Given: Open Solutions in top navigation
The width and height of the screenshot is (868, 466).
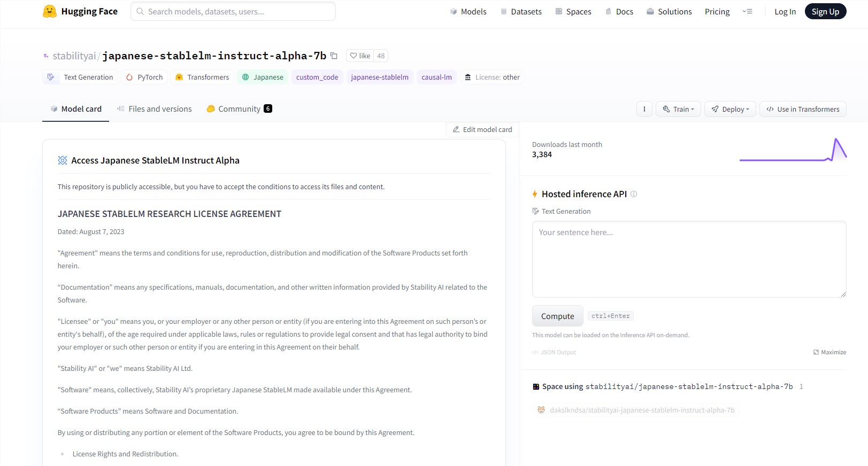Looking at the screenshot, I should click(669, 11).
